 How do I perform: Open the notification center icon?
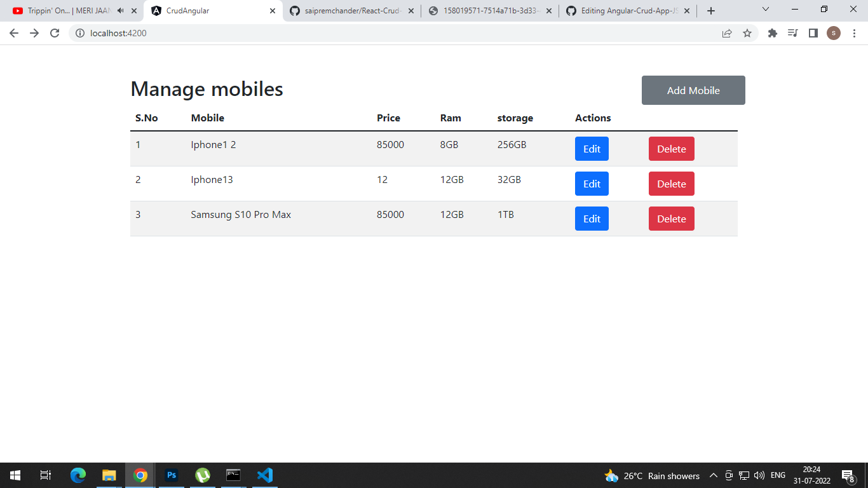click(847, 475)
